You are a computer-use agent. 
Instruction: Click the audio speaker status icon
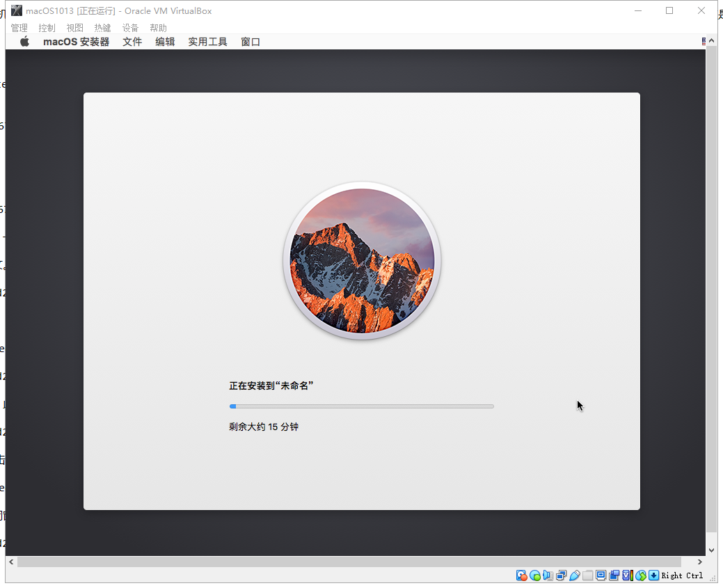point(548,575)
